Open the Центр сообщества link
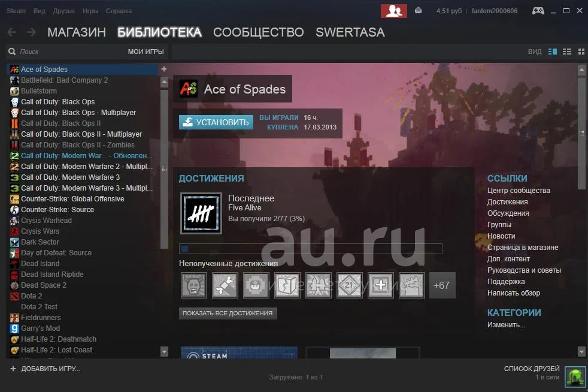Image resolution: width=588 pixels, height=392 pixels. tap(519, 191)
